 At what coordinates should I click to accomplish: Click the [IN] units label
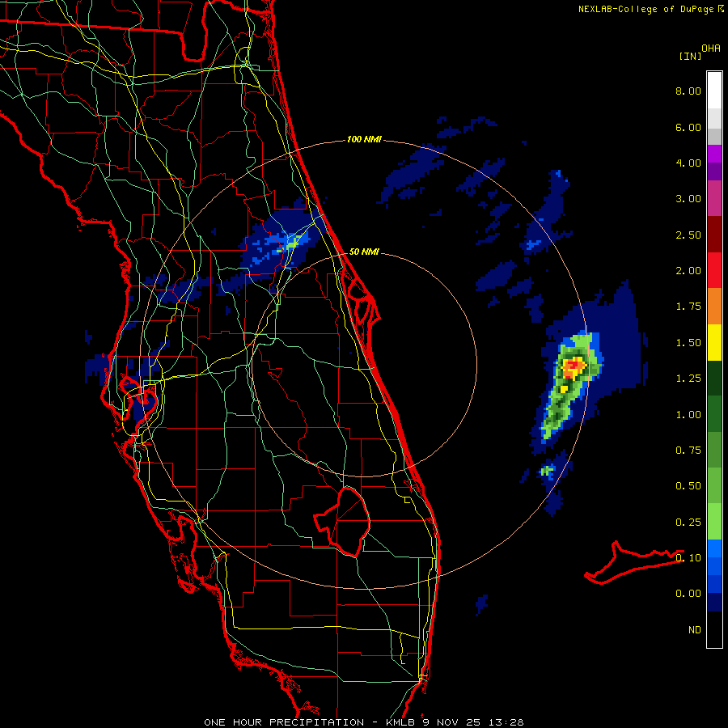(x=690, y=56)
